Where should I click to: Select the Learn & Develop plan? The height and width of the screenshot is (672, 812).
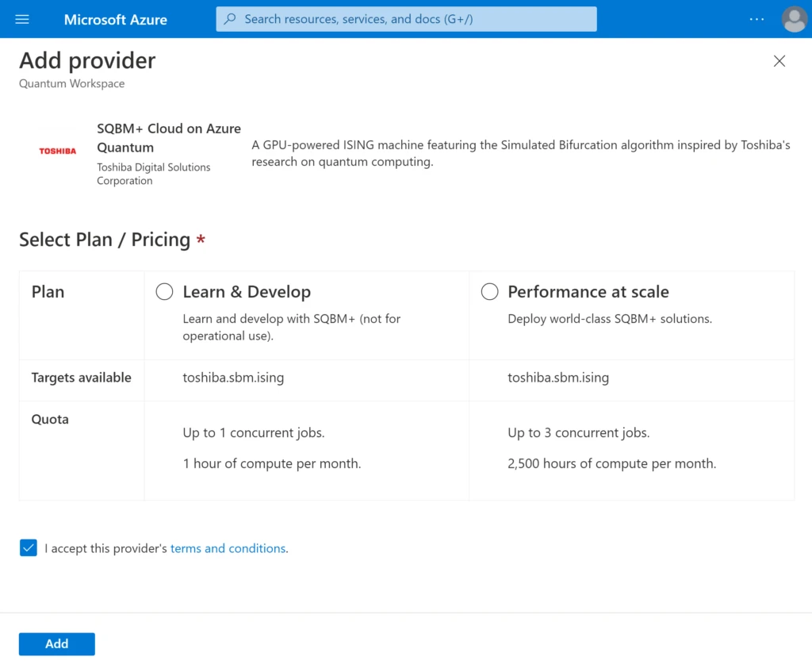164,292
